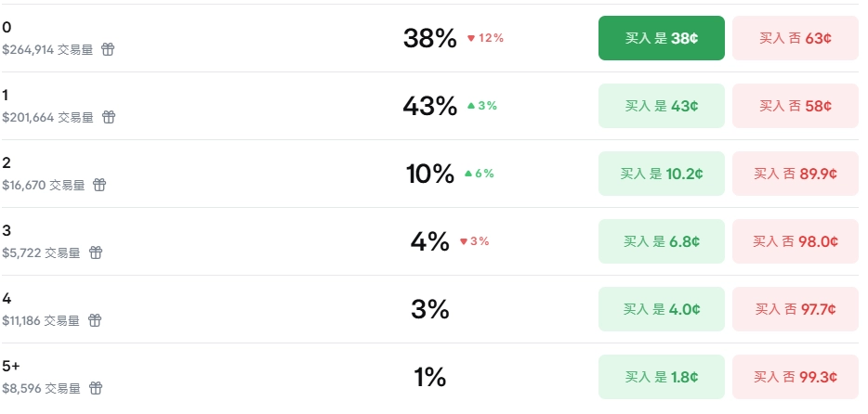Viewport: 868px width, 414px height.
Task: Buy No at 58¢ for outcome 1
Action: click(x=795, y=106)
